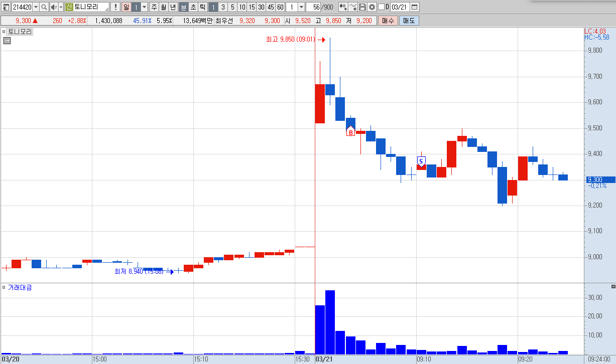
Task: Click the speaker sound icon
Action: pyautogui.click(x=54, y=7)
